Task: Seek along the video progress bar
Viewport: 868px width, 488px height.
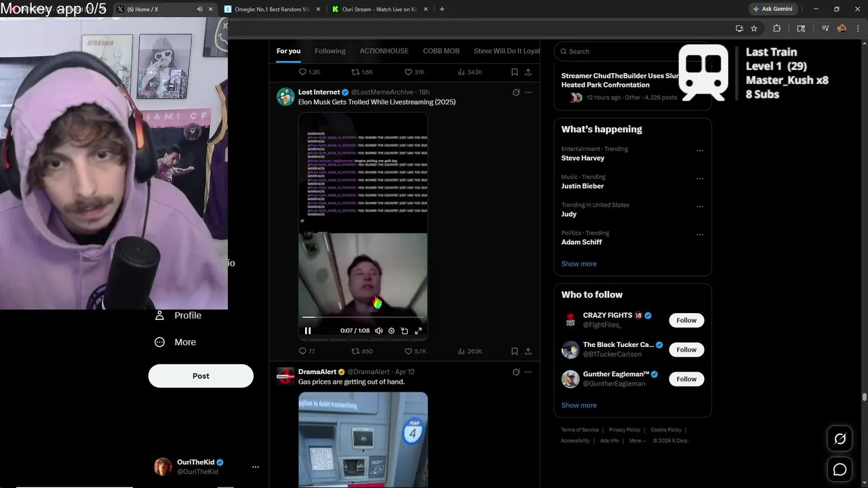Action: [x=363, y=317]
